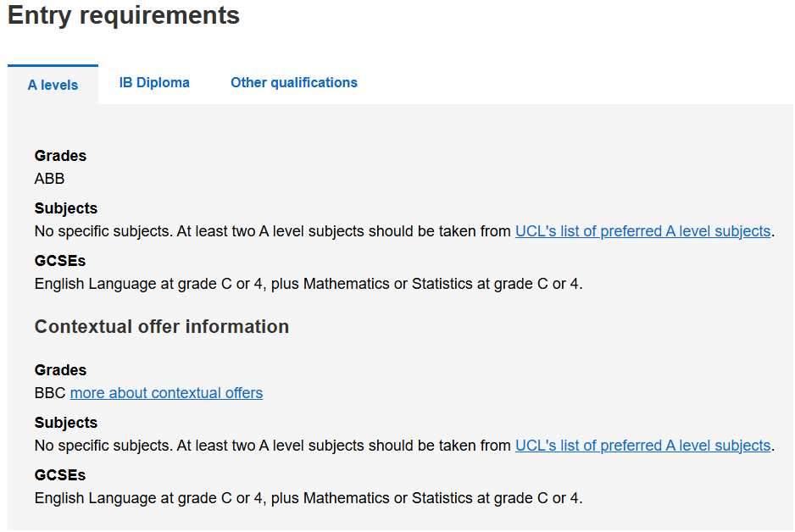This screenshot has height=532, width=795.
Task: Click the Subjects label in the contextual section
Action: (x=66, y=423)
